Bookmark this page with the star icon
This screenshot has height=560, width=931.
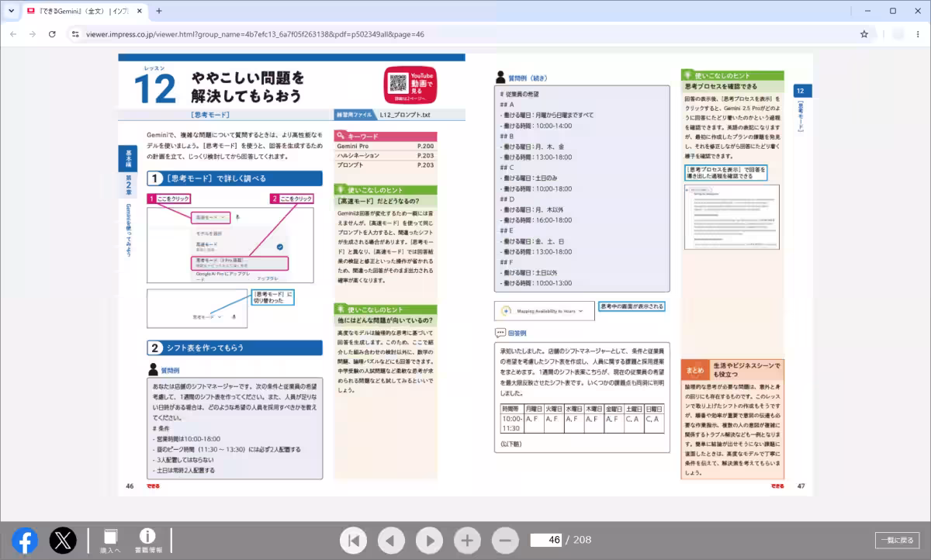click(864, 34)
